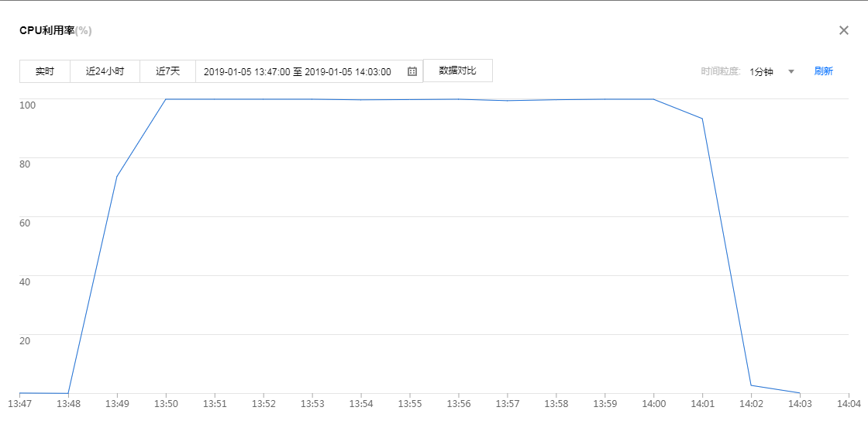Choose the 近7天 time range tab
868x428 pixels.
[x=167, y=71]
